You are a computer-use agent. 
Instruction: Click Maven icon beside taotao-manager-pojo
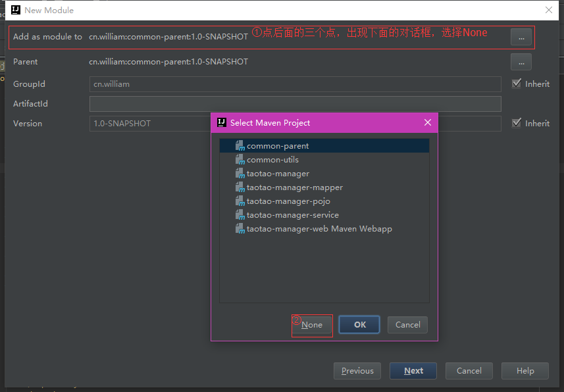pyautogui.click(x=240, y=201)
